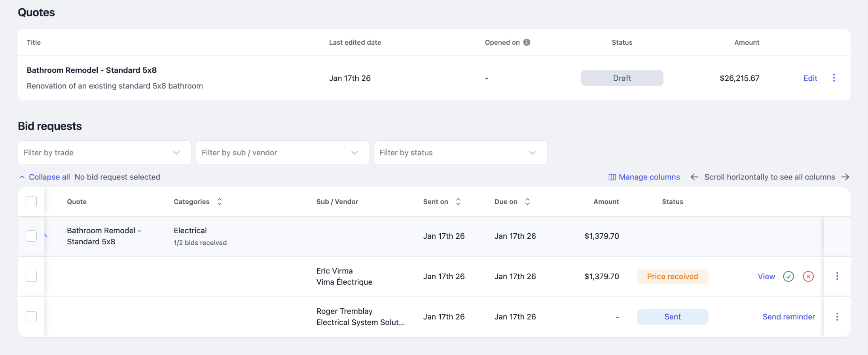Open the quote's three-dot options menu
This screenshot has height=355, width=868.
tap(834, 78)
